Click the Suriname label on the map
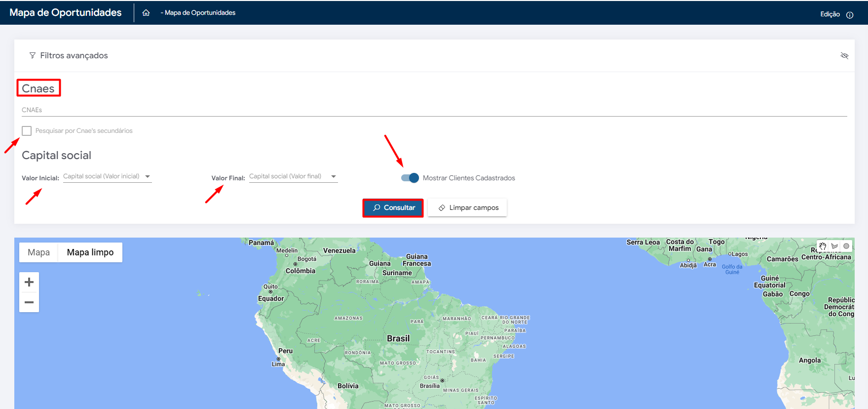The height and width of the screenshot is (409, 868). tap(397, 273)
